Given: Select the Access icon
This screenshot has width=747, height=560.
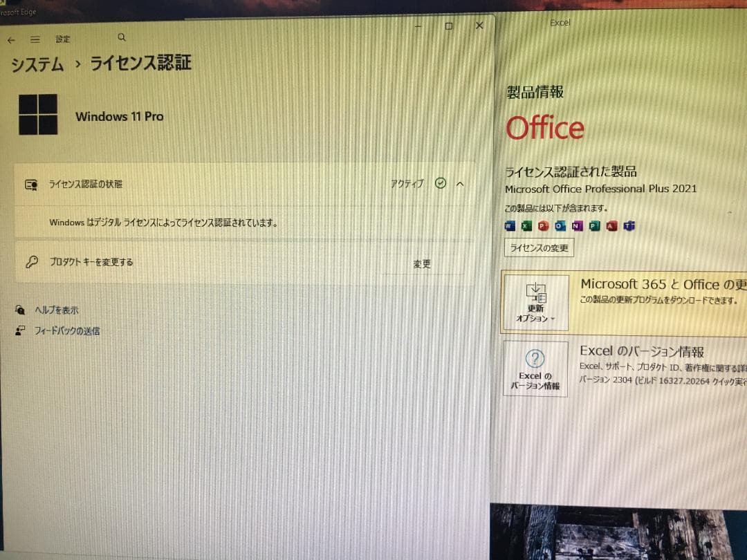Looking at the screenshot, I should (611, 226).
